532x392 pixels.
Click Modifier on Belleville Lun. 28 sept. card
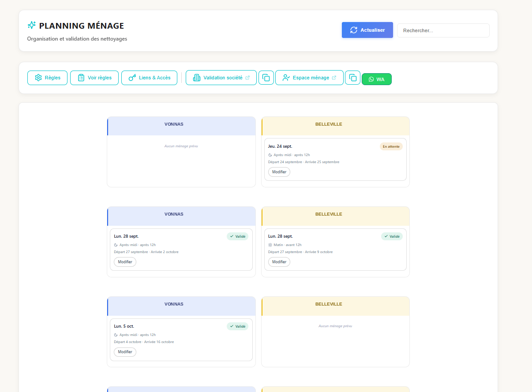(x=279, y=262)
